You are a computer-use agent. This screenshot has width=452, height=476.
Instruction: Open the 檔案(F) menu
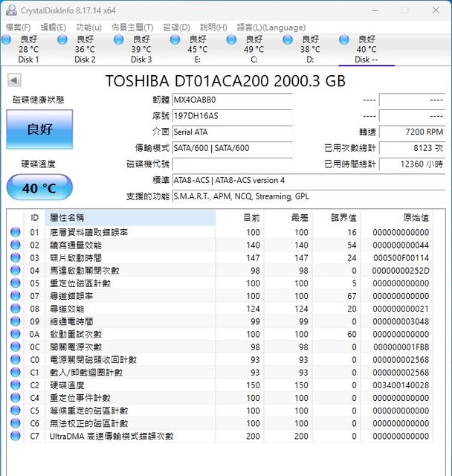[18, 28]
